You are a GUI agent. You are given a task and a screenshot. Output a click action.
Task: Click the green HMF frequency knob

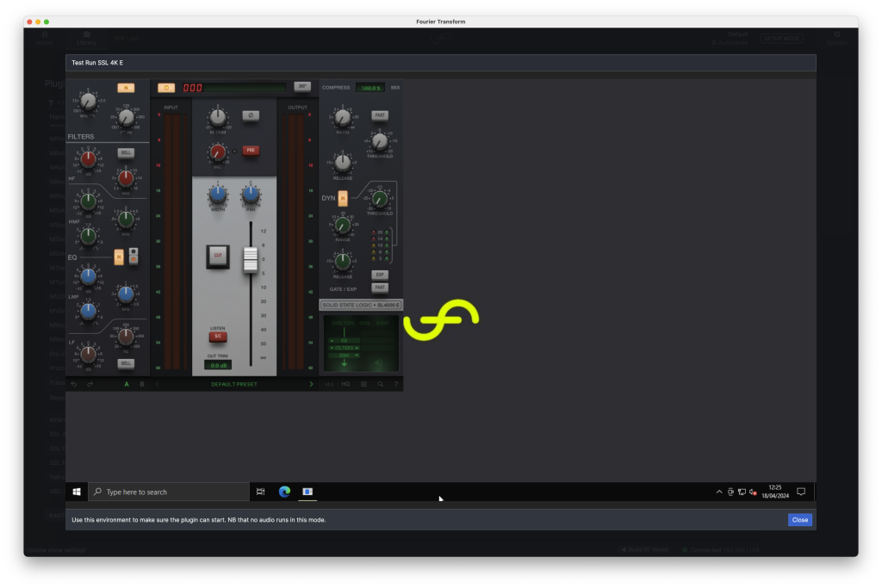pos(126,220)
